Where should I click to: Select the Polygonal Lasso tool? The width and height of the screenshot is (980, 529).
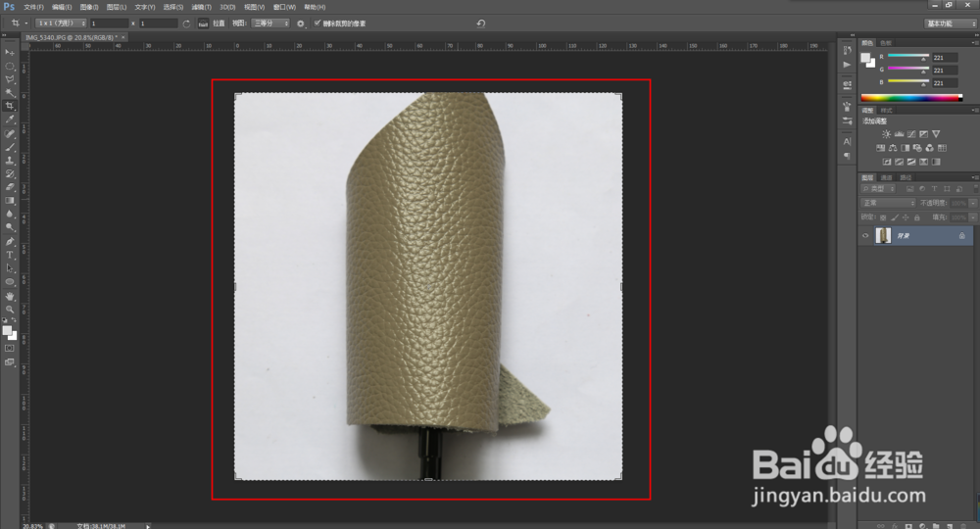click(10, 79)
